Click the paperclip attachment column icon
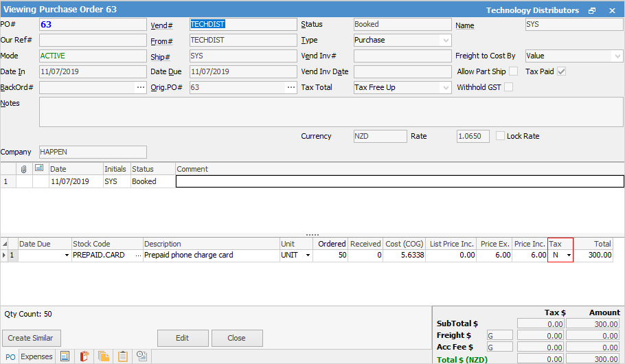Screen dimensions: 625x364 coord(24,168)
